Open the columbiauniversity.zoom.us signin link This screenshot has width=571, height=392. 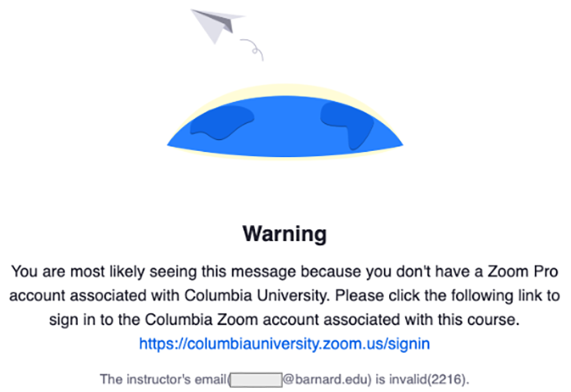point(284,343)
